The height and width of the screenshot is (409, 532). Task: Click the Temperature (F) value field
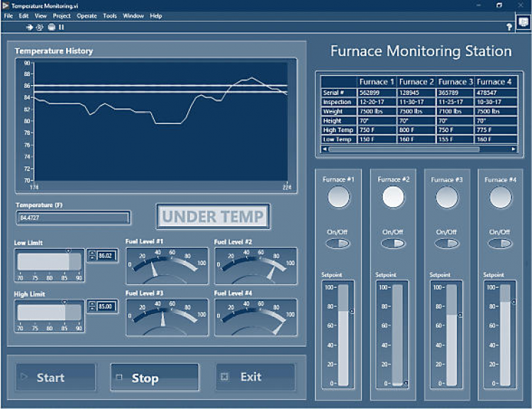click(x=73, y=218)
